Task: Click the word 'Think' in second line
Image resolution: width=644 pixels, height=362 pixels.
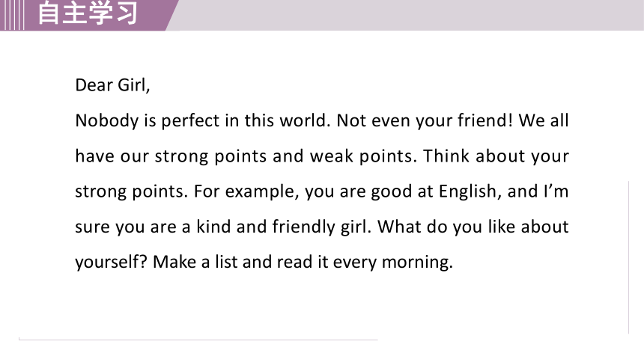Action: point(446,156)
